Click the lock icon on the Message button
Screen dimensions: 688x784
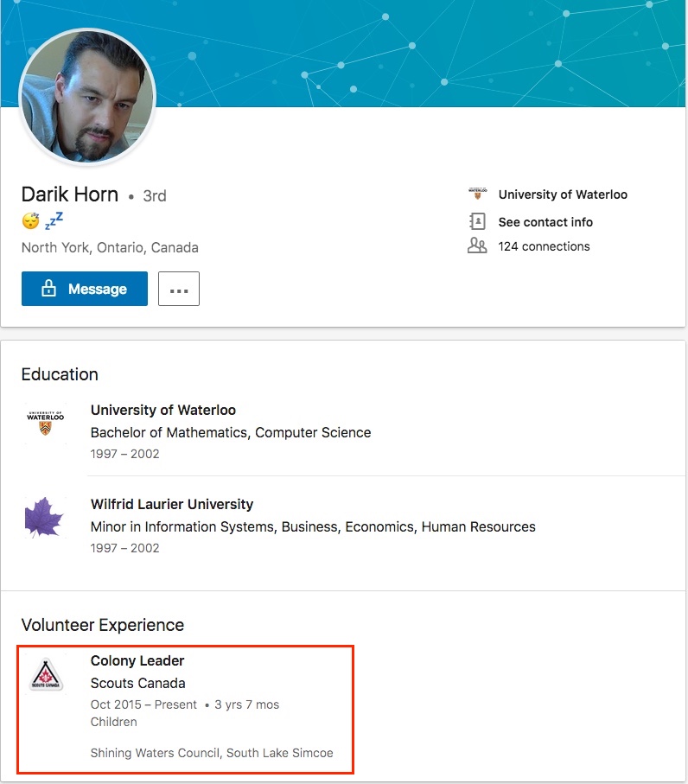(x=48, y=288)
